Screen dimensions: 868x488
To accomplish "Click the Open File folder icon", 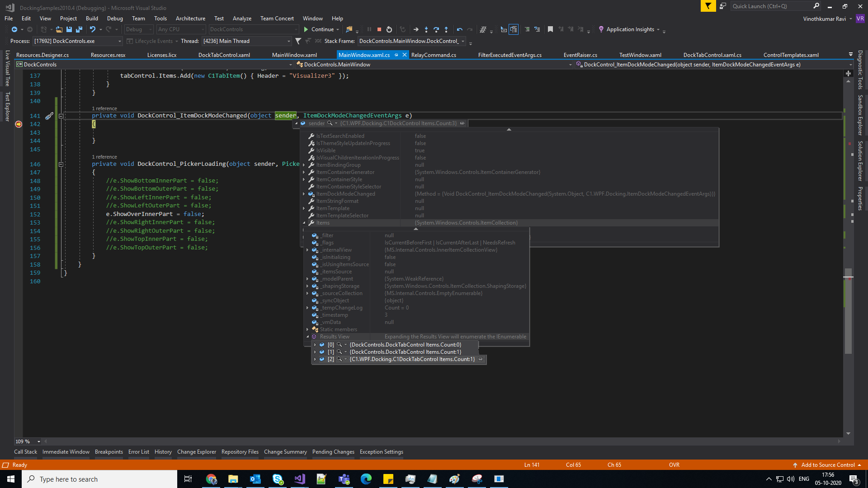I will (x=59, y=29).
